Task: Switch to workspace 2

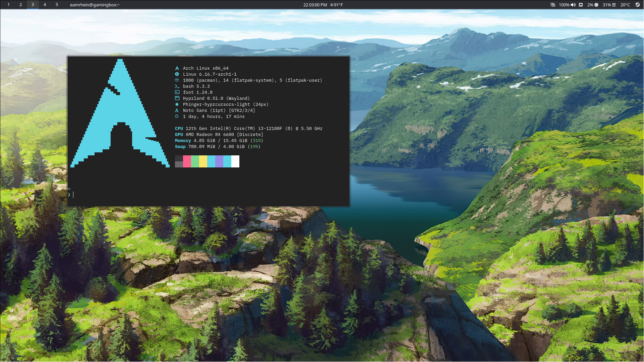Action: coord(20,5)
